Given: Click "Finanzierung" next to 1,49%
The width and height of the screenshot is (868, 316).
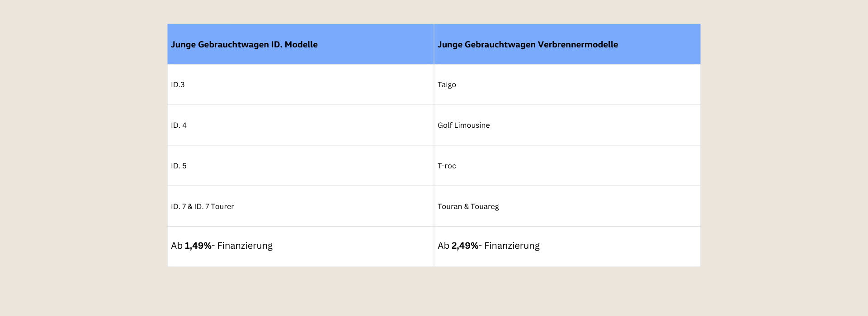Looking at the screenshot, I should coord(245,246).
